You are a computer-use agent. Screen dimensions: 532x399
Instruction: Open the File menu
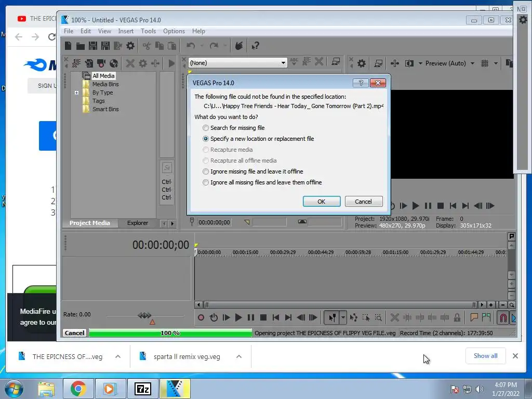pos(69,31)
